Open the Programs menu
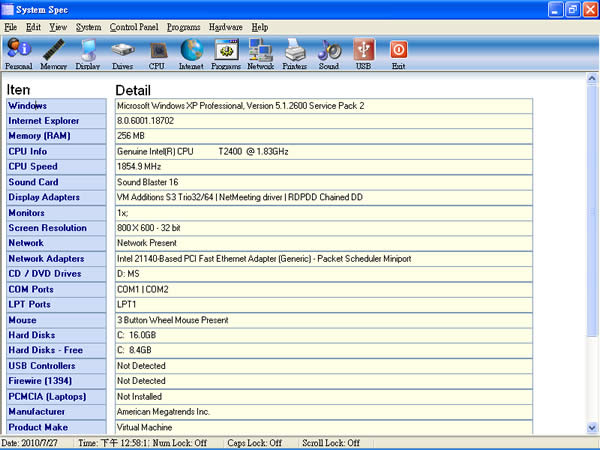 point(184,27)
